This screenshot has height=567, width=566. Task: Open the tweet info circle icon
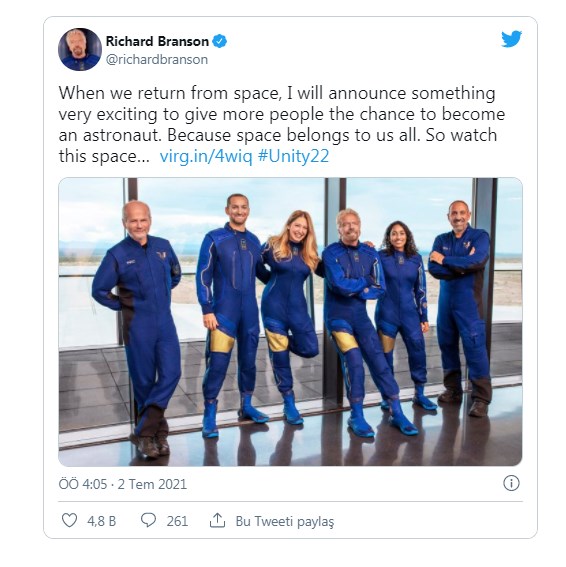[511, 483]
